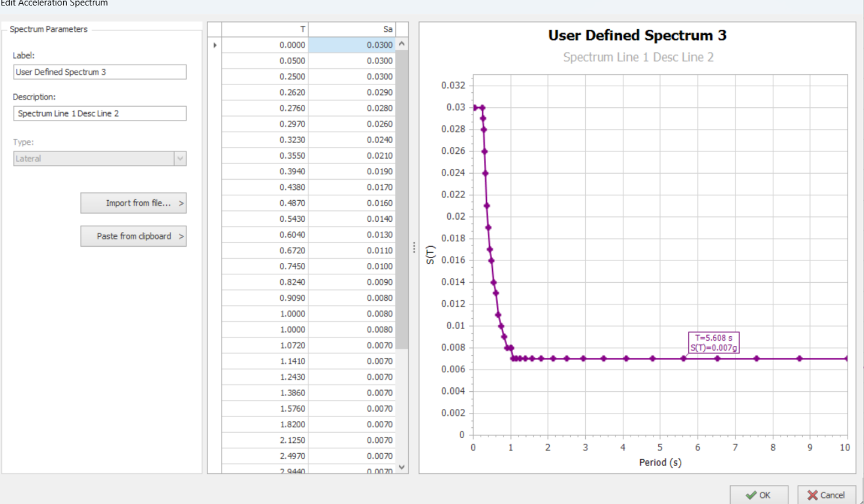
Task: Click the T column header
Action: coord(265,29)
